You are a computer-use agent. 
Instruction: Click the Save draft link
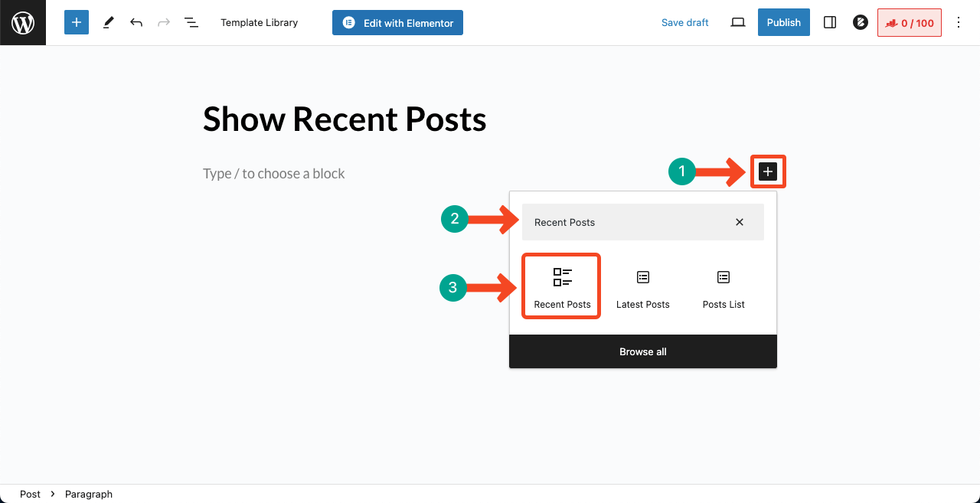(x=685, y=23)
